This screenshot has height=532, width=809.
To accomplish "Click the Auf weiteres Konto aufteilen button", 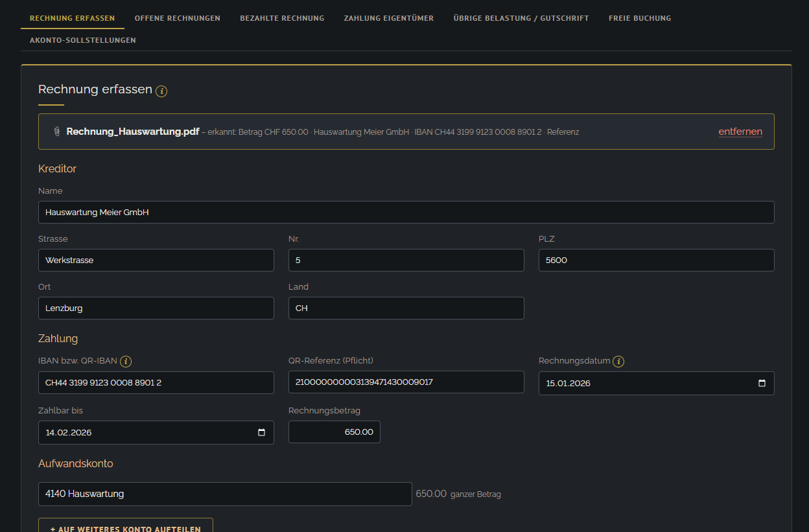I will pyautogui.click(x=126, y=526).
